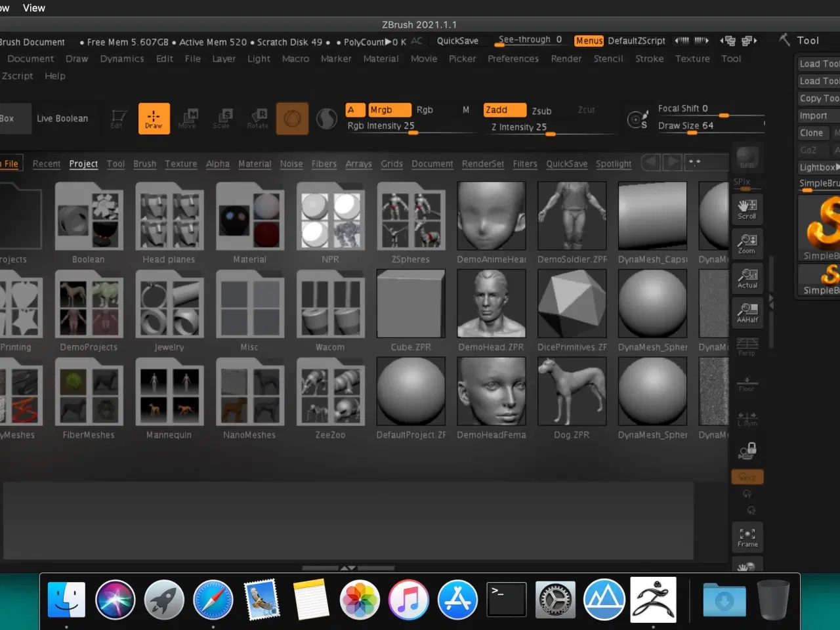The width and height of the screenshot is (840, 630).
Task: Activate the Draw mode button
Action: coord(154,118)
